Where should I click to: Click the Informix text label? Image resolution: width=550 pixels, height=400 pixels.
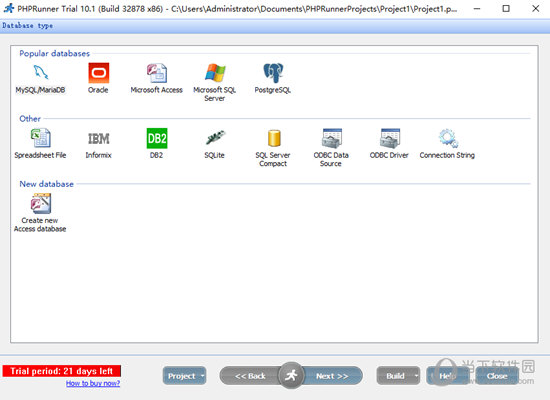tap(99, 155)
